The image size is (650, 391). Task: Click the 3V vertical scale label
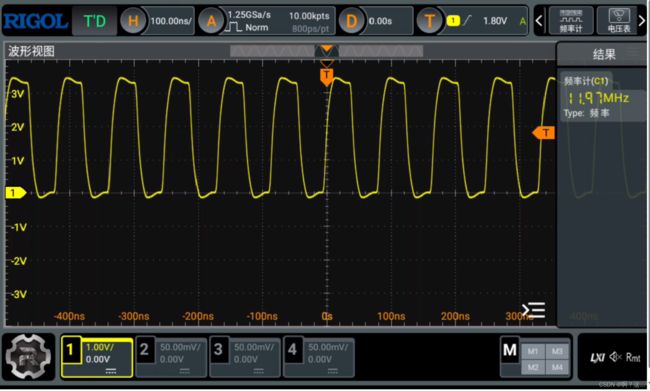[17, 94]
